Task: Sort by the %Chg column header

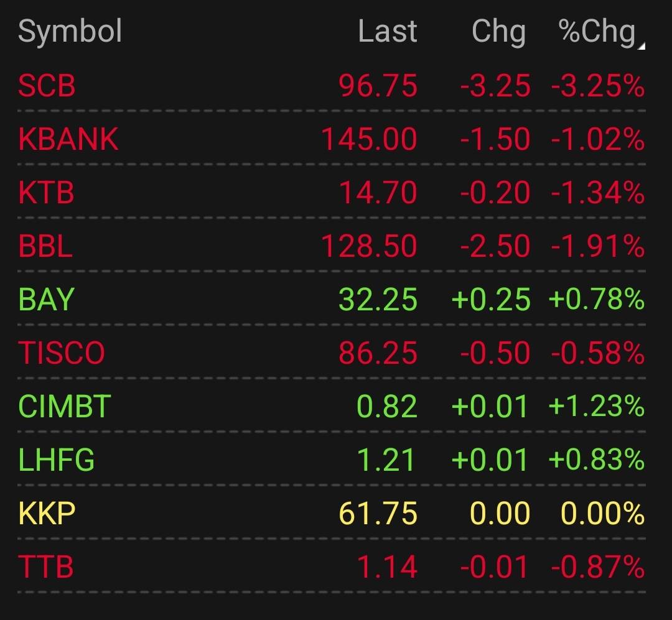Action: click(597, 32)
